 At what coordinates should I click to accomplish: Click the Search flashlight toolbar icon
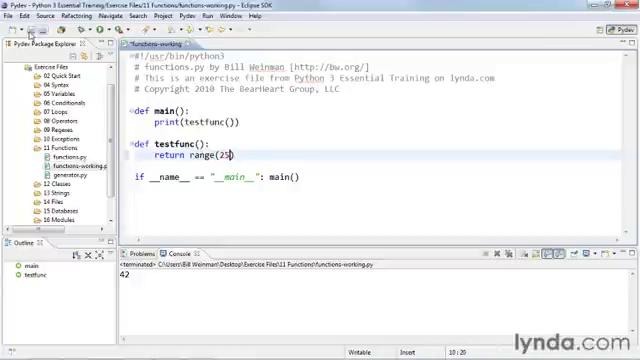(x=146, y=29)
